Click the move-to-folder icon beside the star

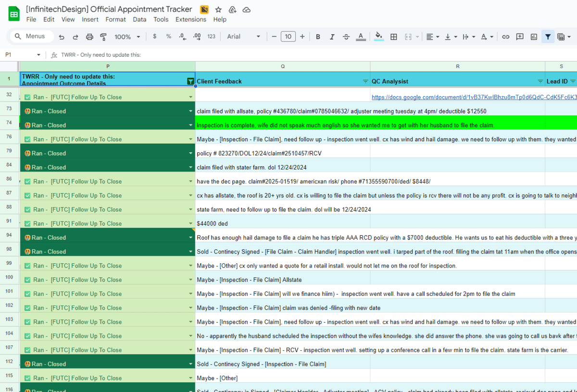tap(232, 10)
